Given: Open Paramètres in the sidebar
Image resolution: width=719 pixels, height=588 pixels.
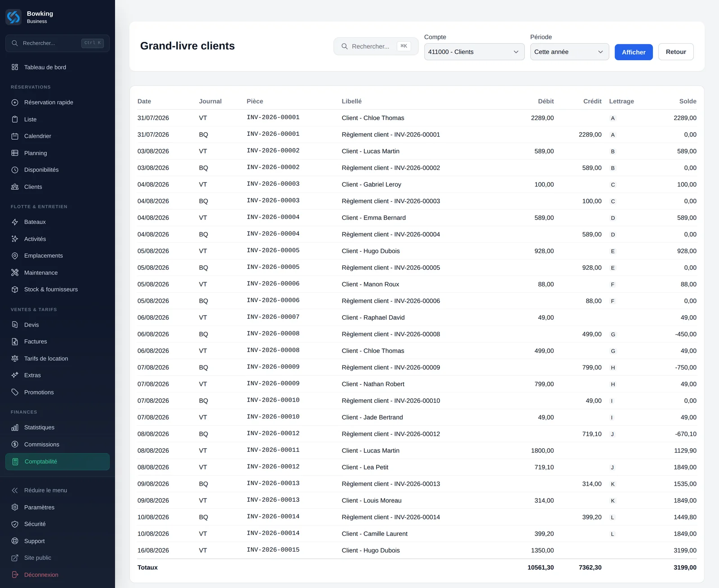Looking at the screenshot, I should pyautogui.click(x=58, y=508).
